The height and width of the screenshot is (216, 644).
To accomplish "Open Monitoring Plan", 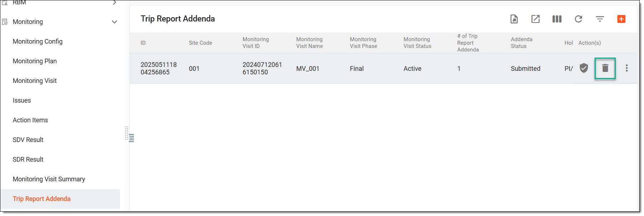I will point(35,61).
